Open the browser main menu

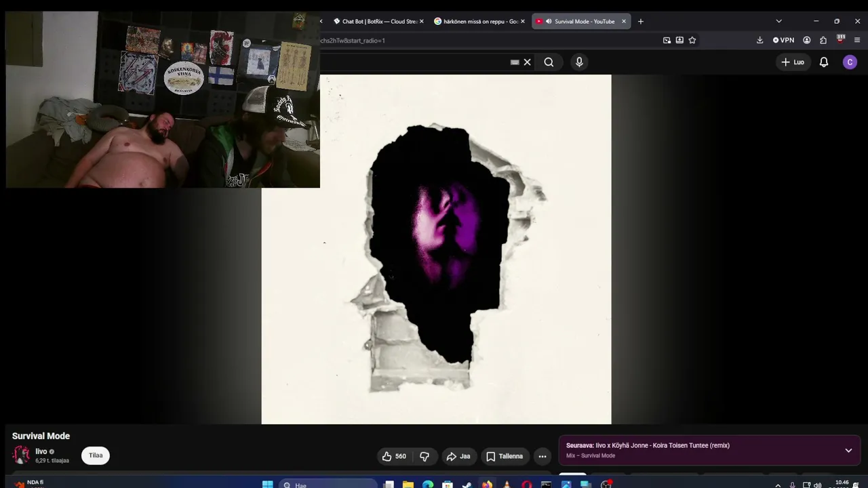tap(857, 41)
